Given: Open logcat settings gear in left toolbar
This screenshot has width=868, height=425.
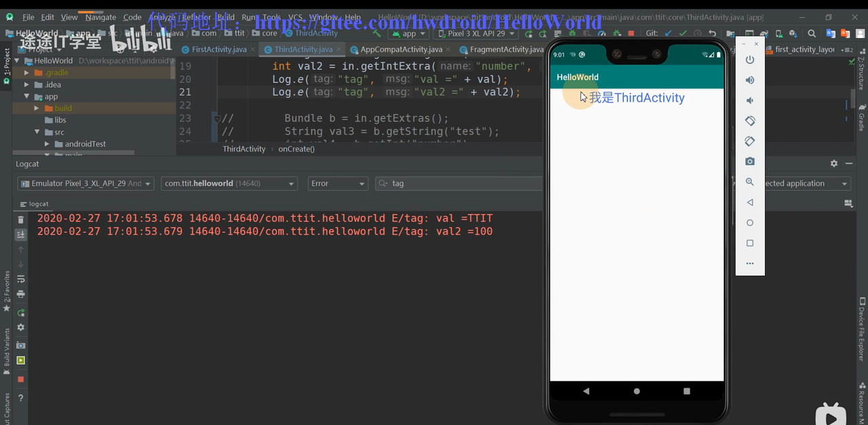Looking at the screenshot, I should [21, 328].
